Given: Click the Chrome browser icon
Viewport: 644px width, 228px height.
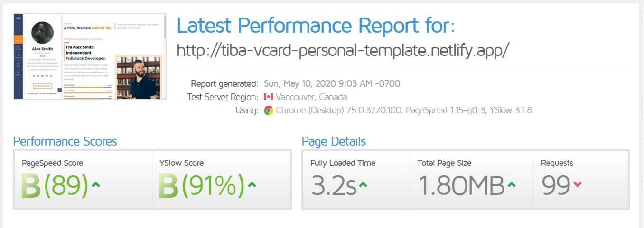Looking at the screenshot, I should [x=269, y=110].
